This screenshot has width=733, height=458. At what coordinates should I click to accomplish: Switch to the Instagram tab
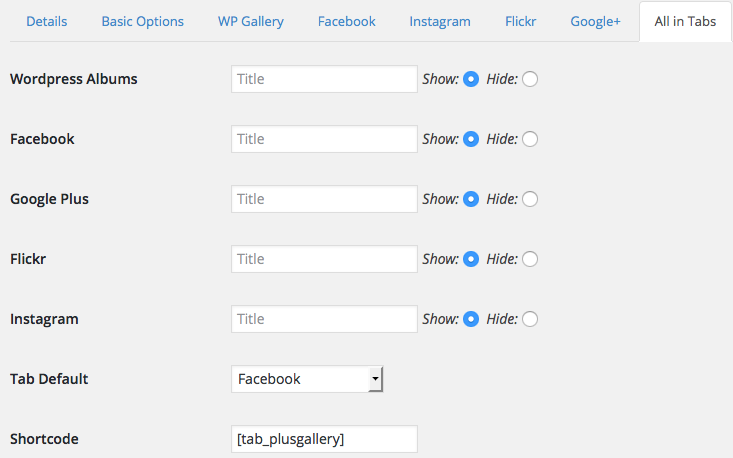(439, 21)
